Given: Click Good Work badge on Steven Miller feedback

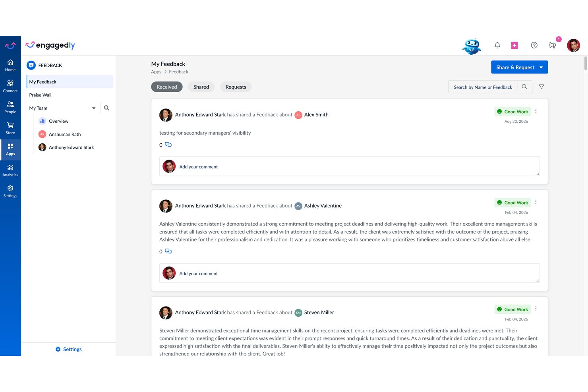Looking at the screenshot, I should 513,309.
